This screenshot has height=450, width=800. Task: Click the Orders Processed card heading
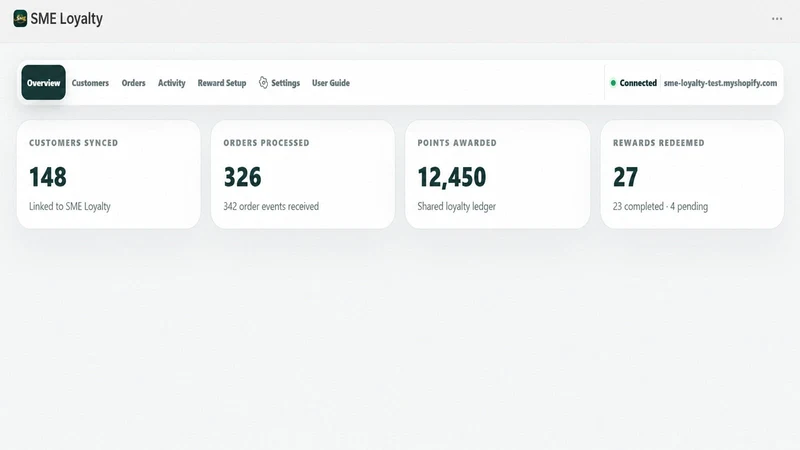[266, 143]
